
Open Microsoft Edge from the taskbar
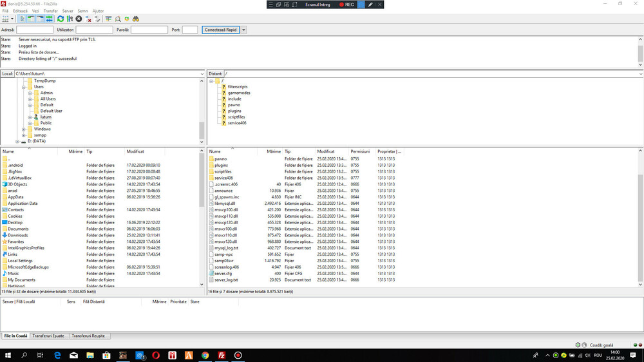click(57, 356)
